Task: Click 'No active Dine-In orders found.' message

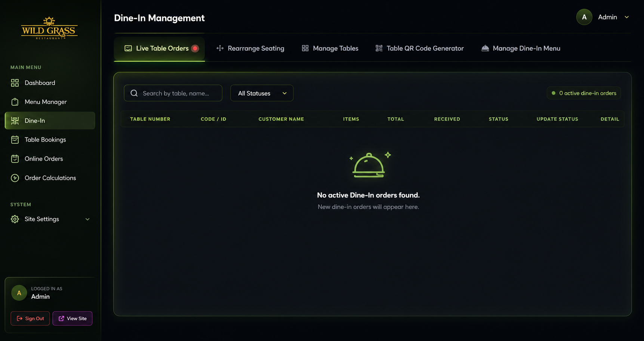Action: coord(369,195)
